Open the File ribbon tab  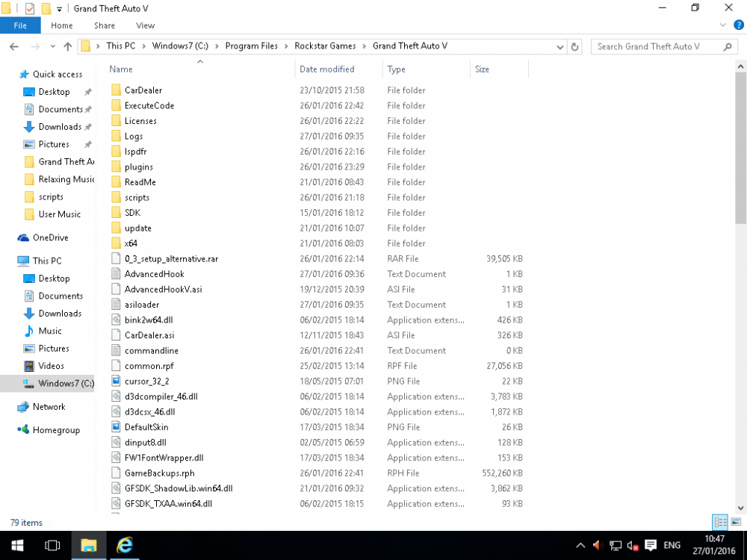pos(20,25)
